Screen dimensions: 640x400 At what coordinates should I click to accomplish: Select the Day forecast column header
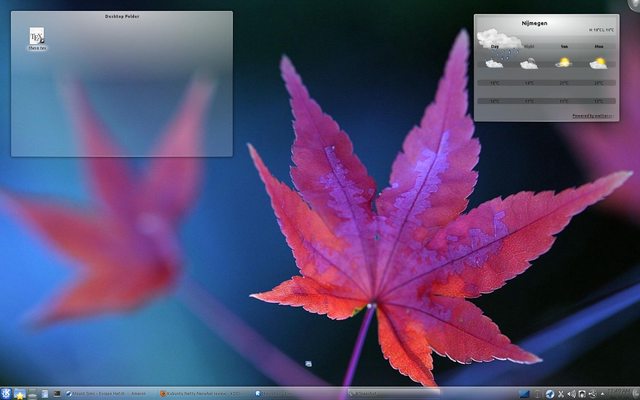point(495,47)
